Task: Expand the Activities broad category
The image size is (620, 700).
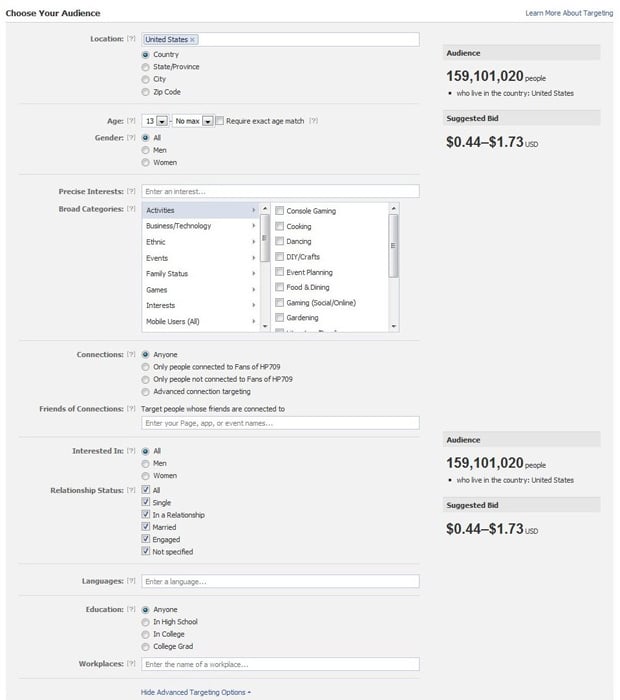Action: (200, 210)
